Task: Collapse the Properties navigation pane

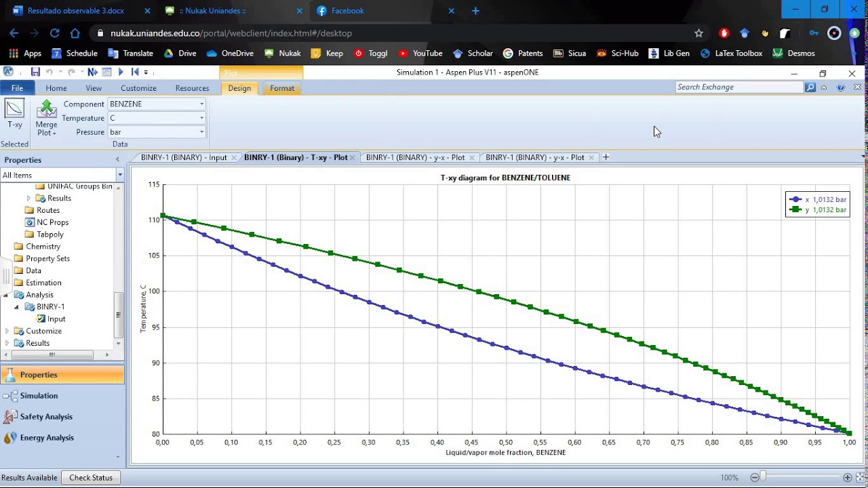Action: tap(117, 160)
